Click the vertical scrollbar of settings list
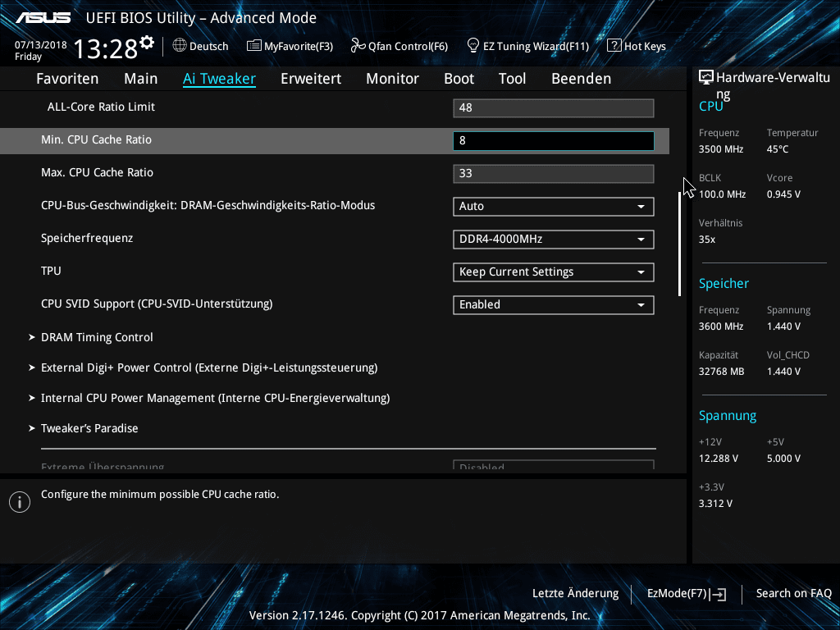 pyautogui.click(x=679, y=244)
